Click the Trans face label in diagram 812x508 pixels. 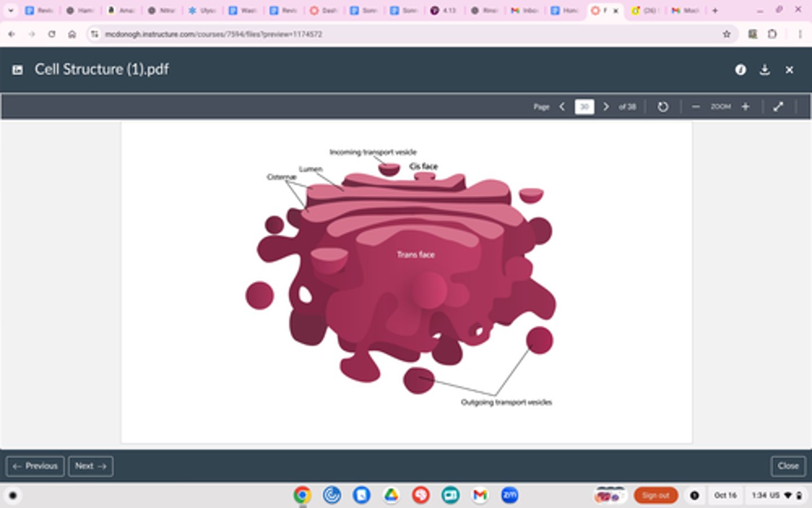tap(416, 255)
